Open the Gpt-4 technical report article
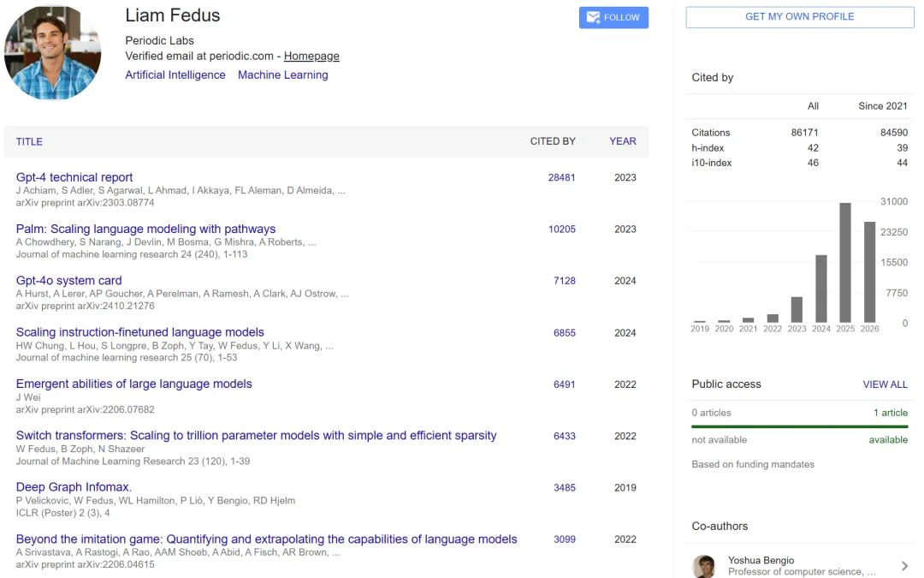Viewport: 924px width, 578px height. pyautogui.click(x=74, y=177)
